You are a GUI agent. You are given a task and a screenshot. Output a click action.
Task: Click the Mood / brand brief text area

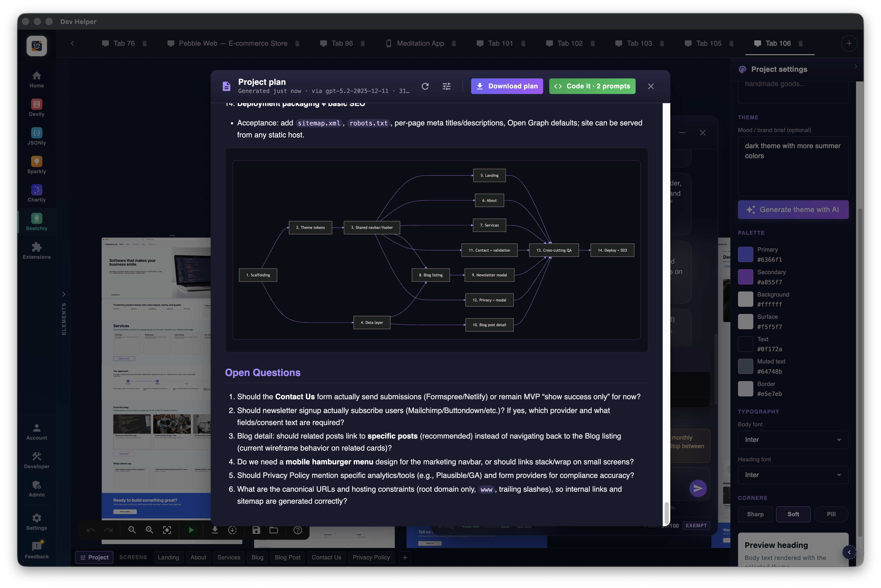click(x=793, y=166)
